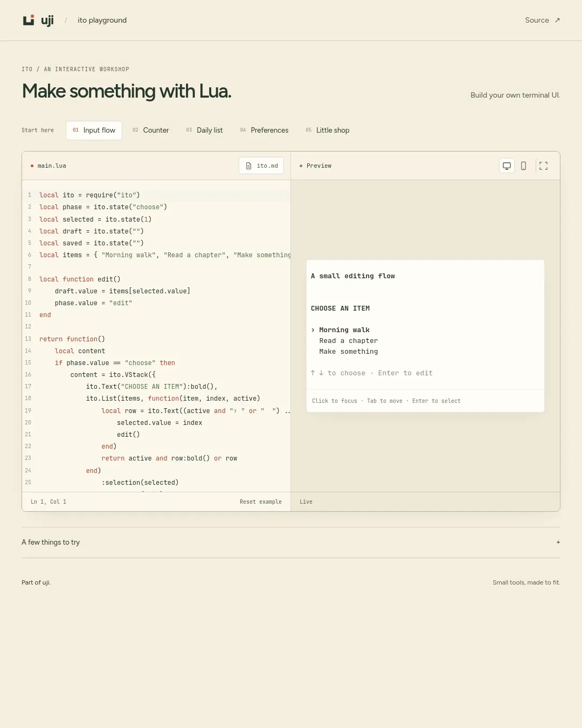Click the ':selection(selected)' code line
The height and width of the screenshot is (728, 582).
[140, 483]
